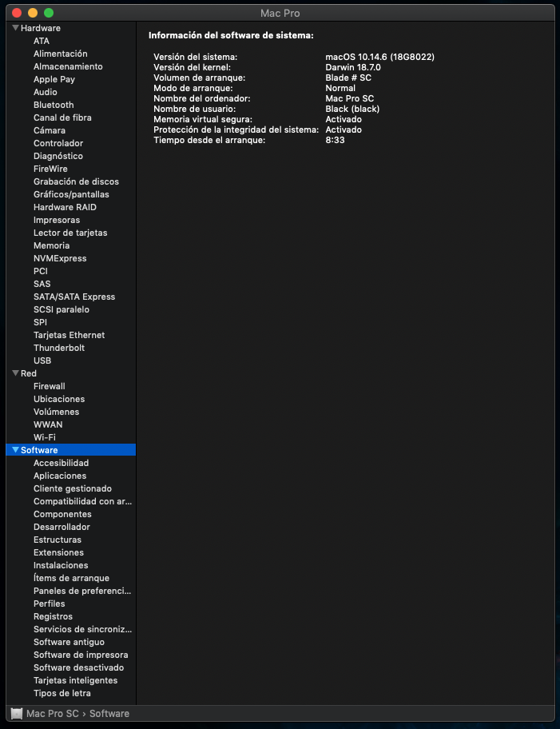
Task: Open Lector de tarjetas entry
Action: pyautogui.click(x=70, y=233)
